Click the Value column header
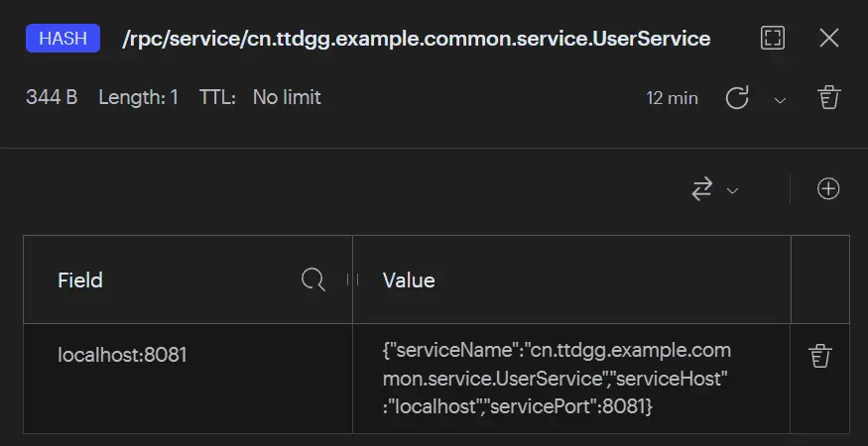868x446 pixels. (x=409, y=280)
